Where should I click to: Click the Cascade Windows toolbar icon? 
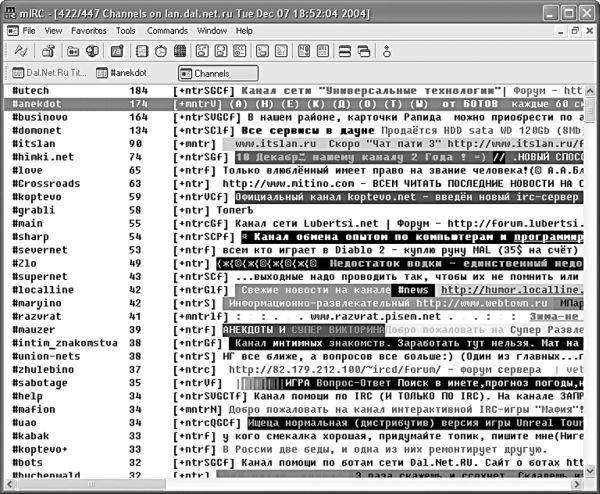364,51
